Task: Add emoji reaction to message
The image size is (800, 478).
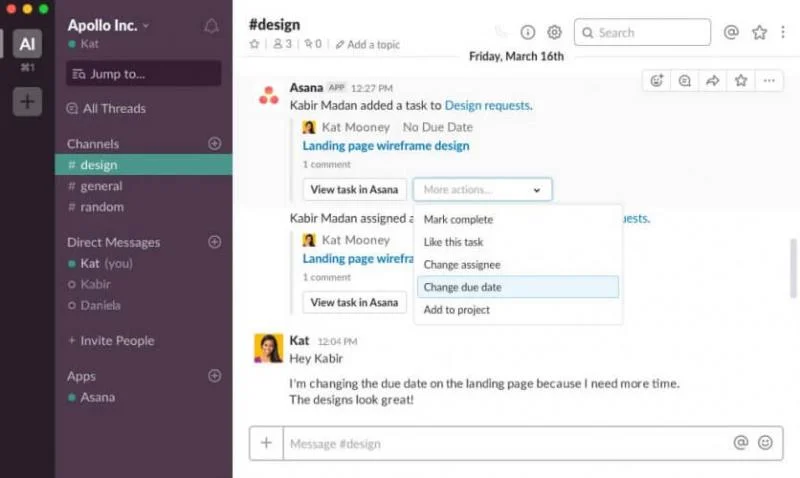Action: 657,81
